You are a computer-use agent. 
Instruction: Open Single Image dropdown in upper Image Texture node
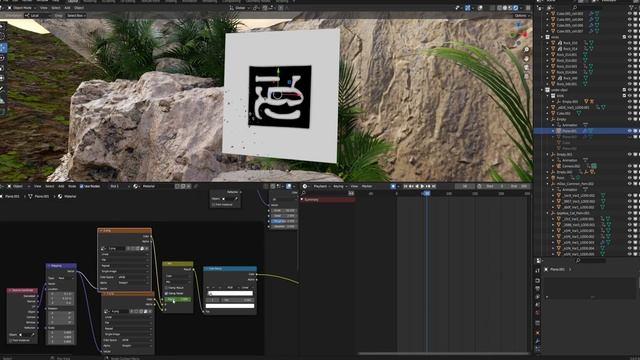[124, 271]
